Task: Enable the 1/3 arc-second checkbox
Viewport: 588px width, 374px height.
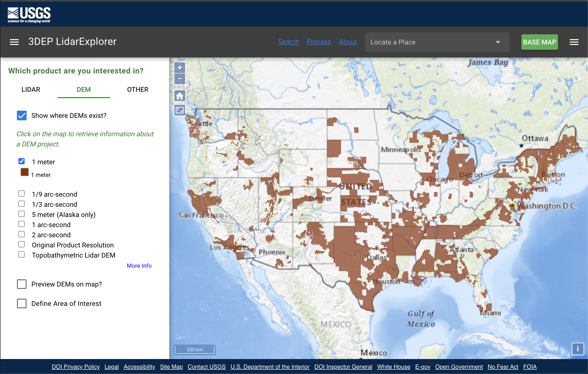Action: (x=22, y=204)
